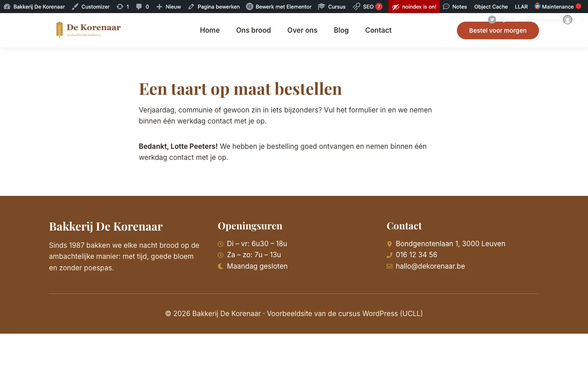The height and width of the screenshot is (368, 588).
Task: Click the "Een taart op maat bestellen" heading
Action: [x=241, y=89]
